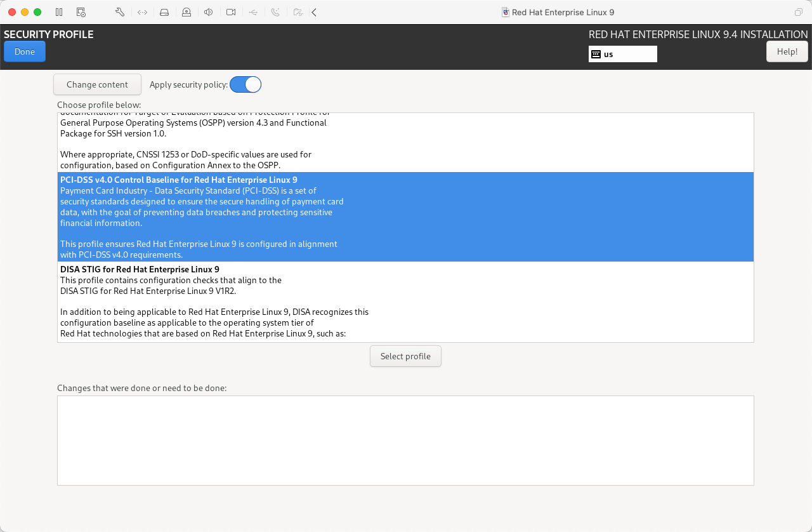
Task: Open the Help! button
Action: click(x=787, y=51)
